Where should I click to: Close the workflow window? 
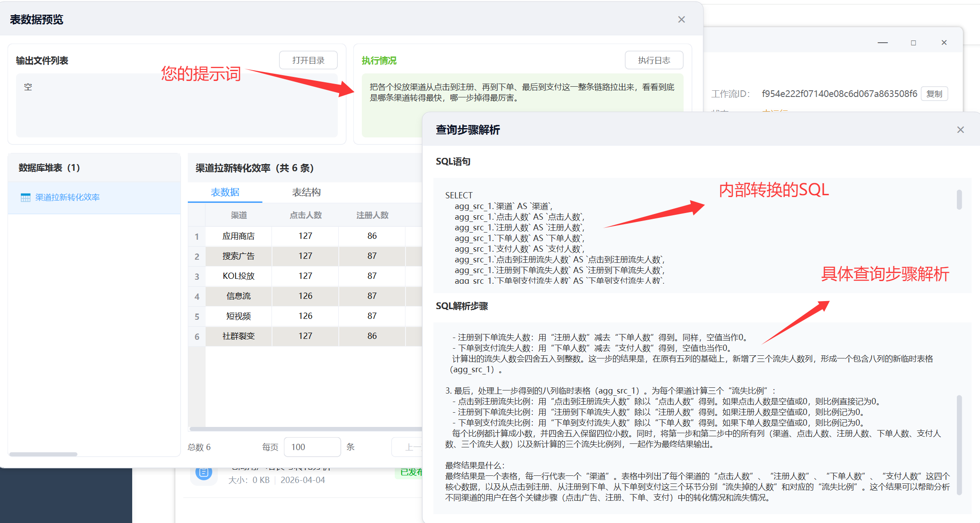(x=944, y=43)
